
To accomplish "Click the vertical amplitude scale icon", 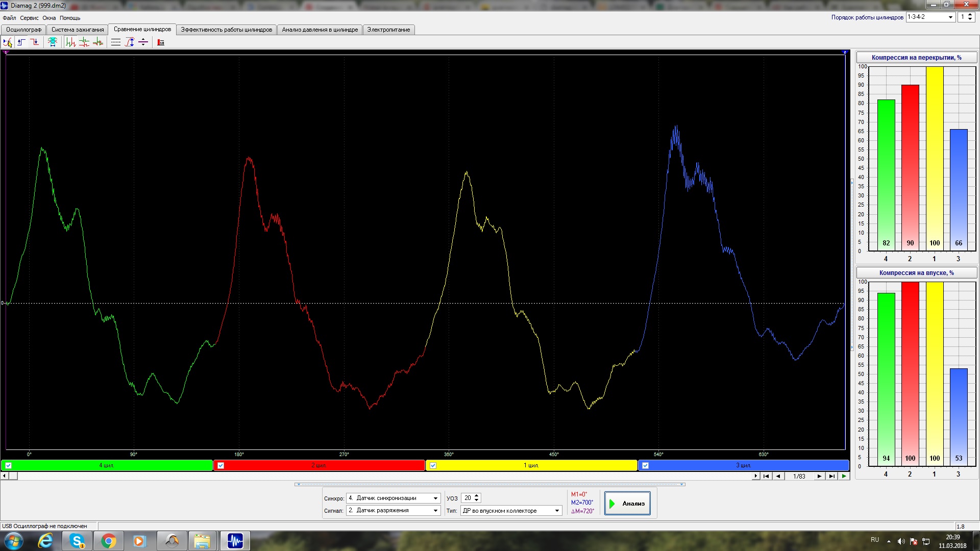I will point(130,42).
